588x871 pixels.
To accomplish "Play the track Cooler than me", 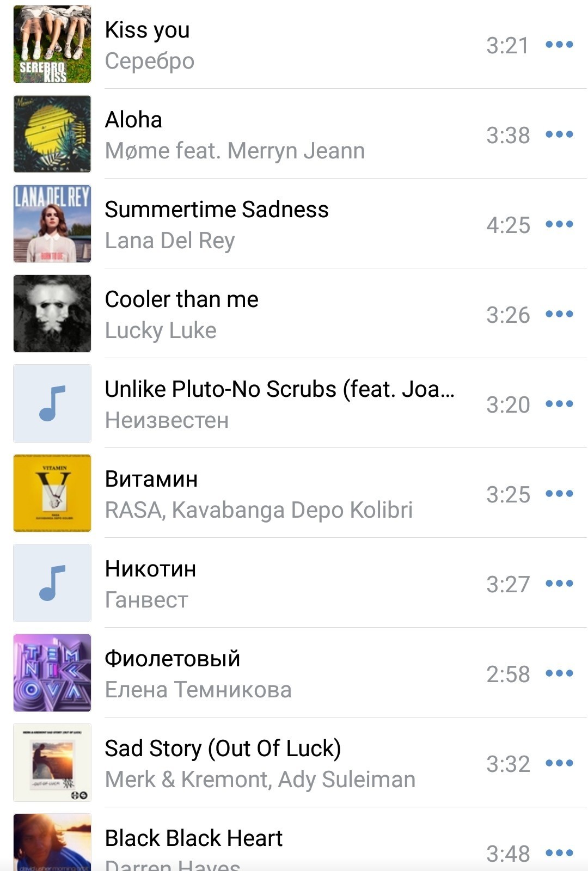I will [181, 299].
